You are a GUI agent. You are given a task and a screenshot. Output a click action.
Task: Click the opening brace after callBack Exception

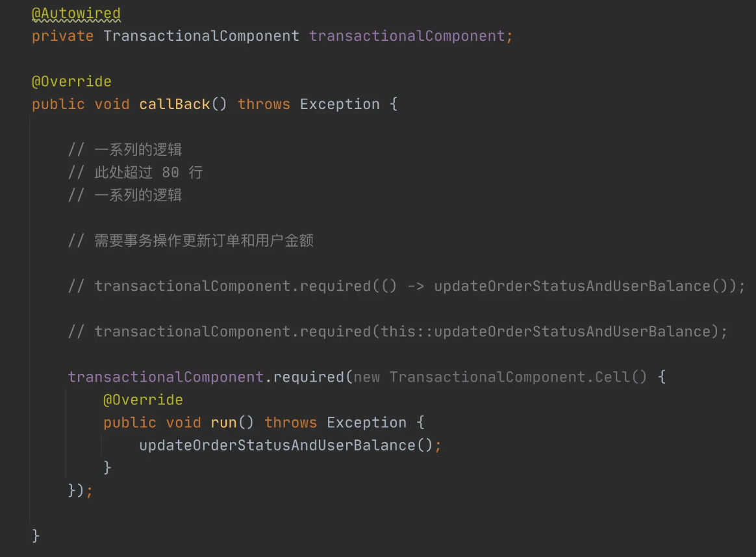coord(394,104)
